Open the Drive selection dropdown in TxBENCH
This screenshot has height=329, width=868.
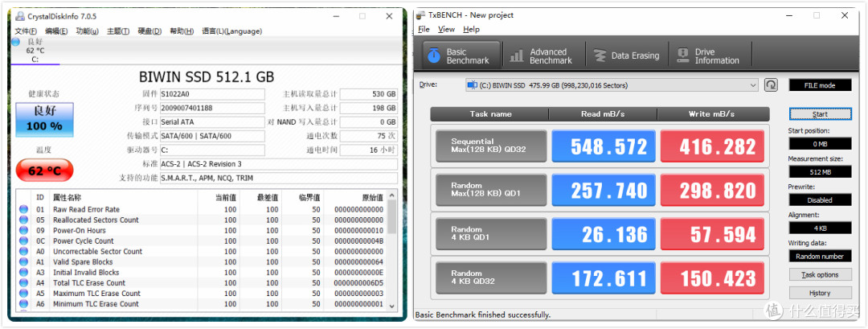click(612, 85)
